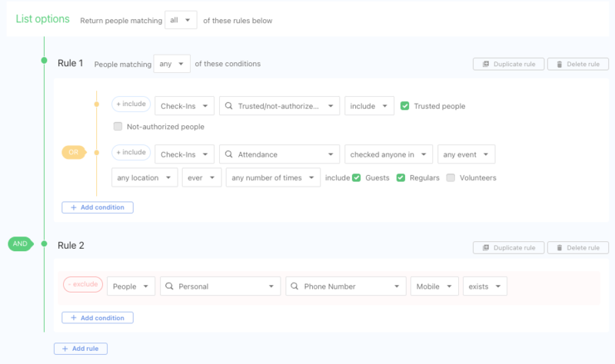Click the Rule 2 Delete rule button
The width and height of the screenshot is (615, 364).
pyautogui.click(x=577, y=247)
